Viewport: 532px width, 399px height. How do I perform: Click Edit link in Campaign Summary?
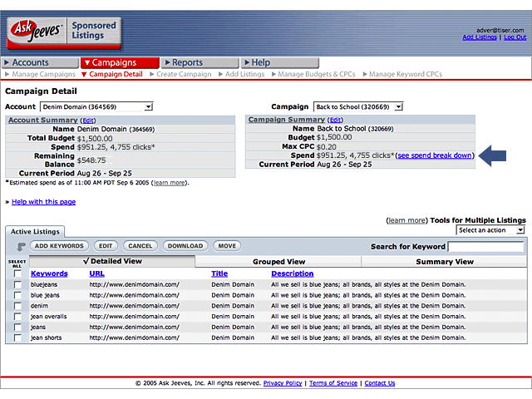click(335, 120)
